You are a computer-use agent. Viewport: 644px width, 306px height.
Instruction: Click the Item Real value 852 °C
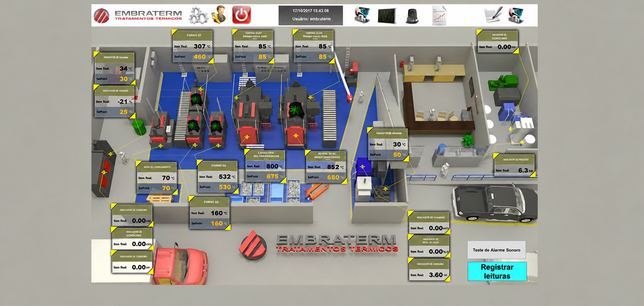pos(335,167)
